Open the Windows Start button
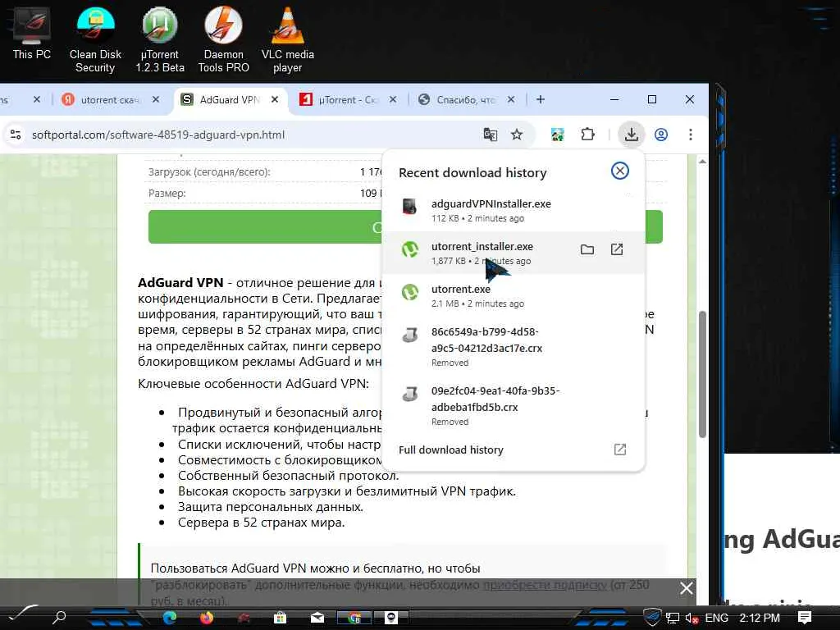Viewport: 840px width, 630px height. pos(22,614)
